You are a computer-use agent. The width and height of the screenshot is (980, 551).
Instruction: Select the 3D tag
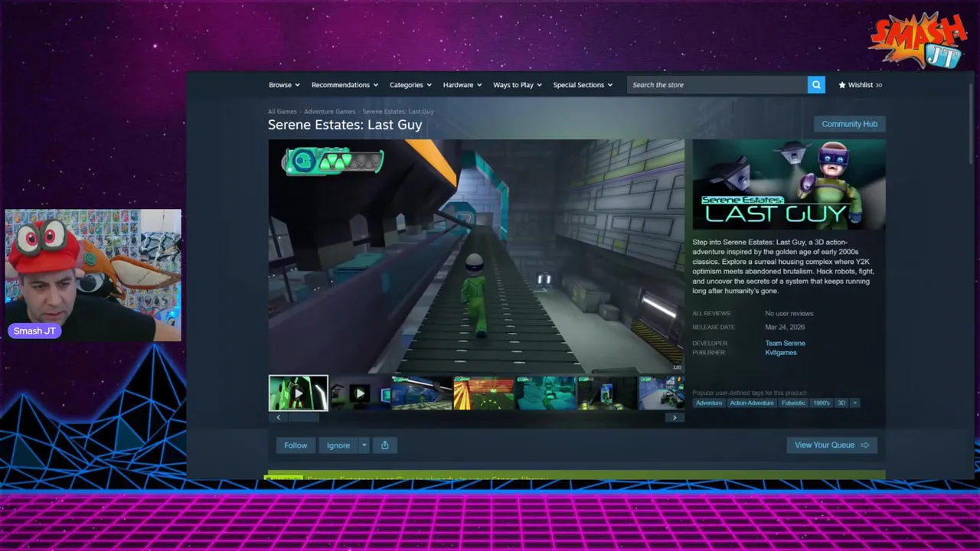click(841, 403)
